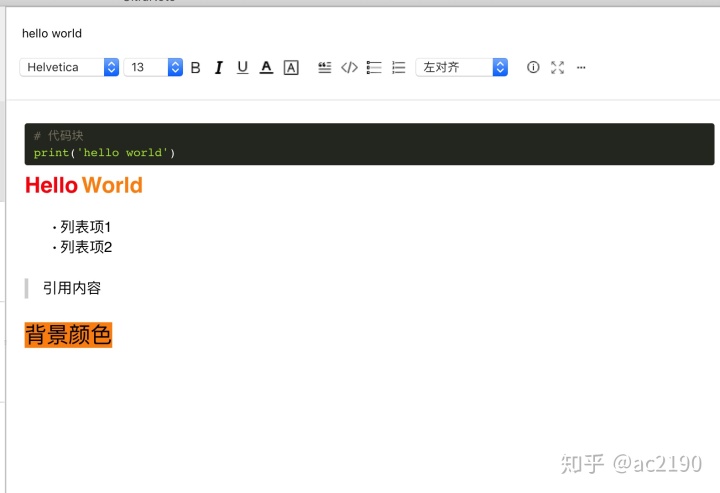The width and height of the screenshot is (720, 493).
Task: Click the quote text 引用内容
Action: 72,288
